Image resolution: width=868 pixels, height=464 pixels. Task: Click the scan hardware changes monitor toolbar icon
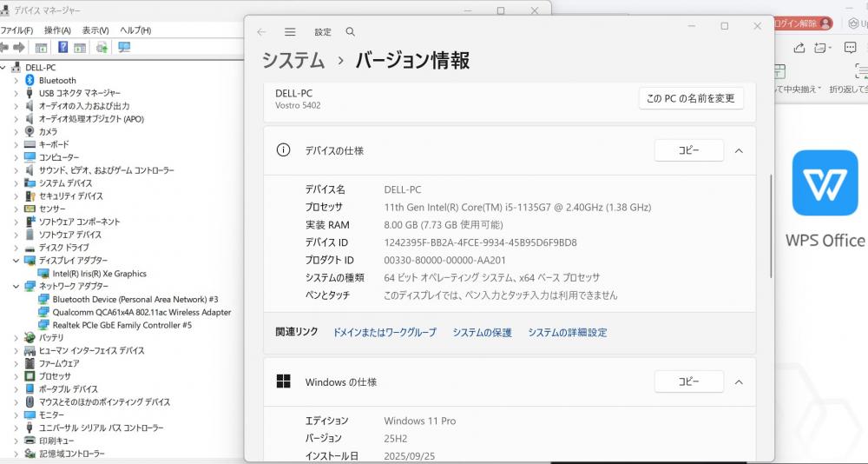click(x=124, y=48)
